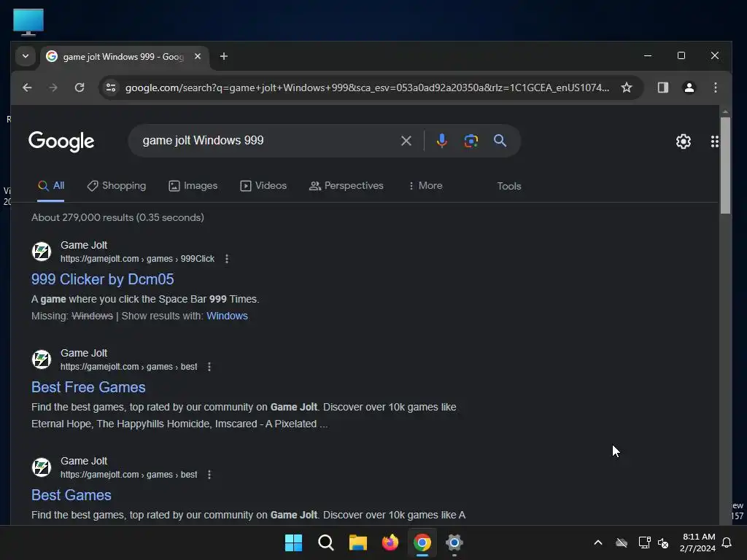
Task: Open site information icon in address bar
Action: tap(111, 87)
